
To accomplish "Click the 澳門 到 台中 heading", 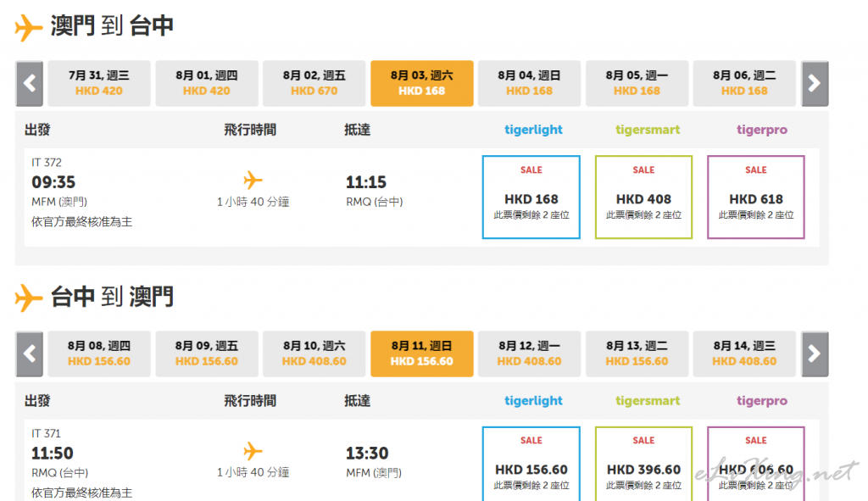I will coord(112,26).
